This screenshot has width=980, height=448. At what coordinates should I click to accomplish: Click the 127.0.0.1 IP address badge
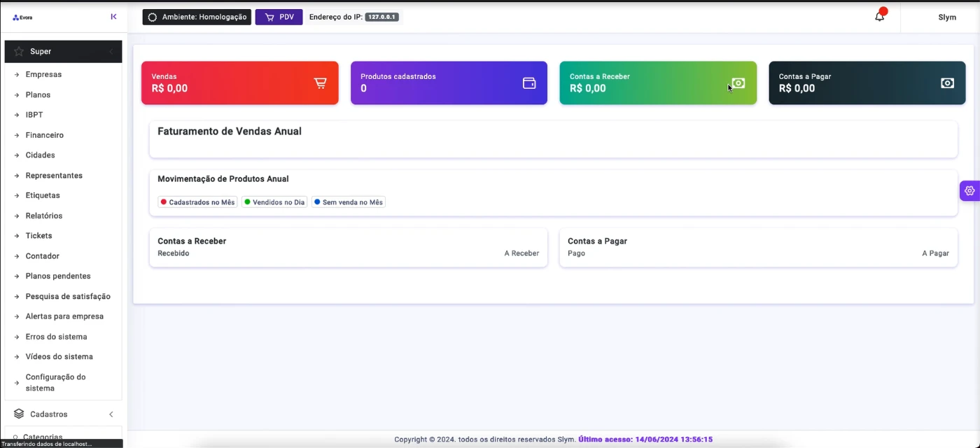click(x=381, y=17)
